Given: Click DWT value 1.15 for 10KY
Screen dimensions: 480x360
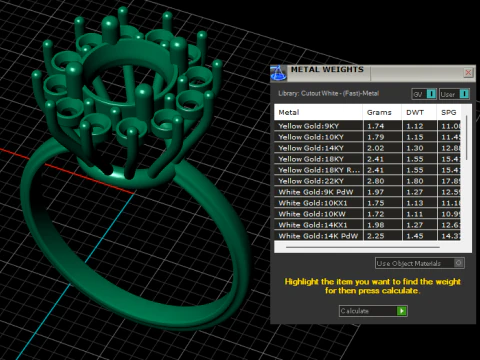Looking at the screenshot, I should (415, 137).
